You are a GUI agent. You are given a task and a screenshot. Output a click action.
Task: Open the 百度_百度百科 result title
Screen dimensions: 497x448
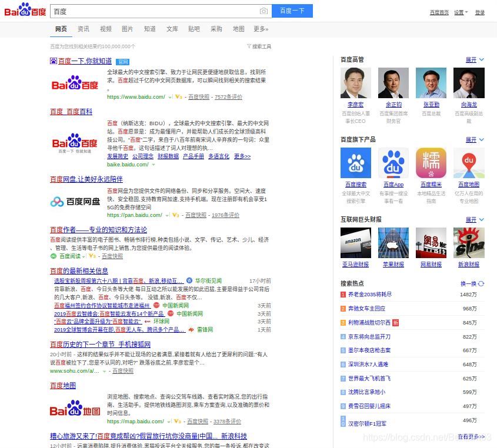click(71, 112)
